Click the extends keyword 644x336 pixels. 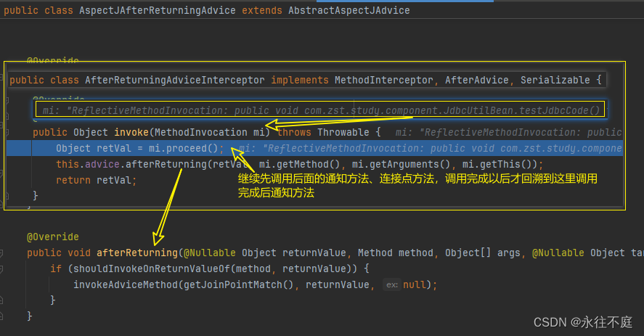[x=262, y=10]
